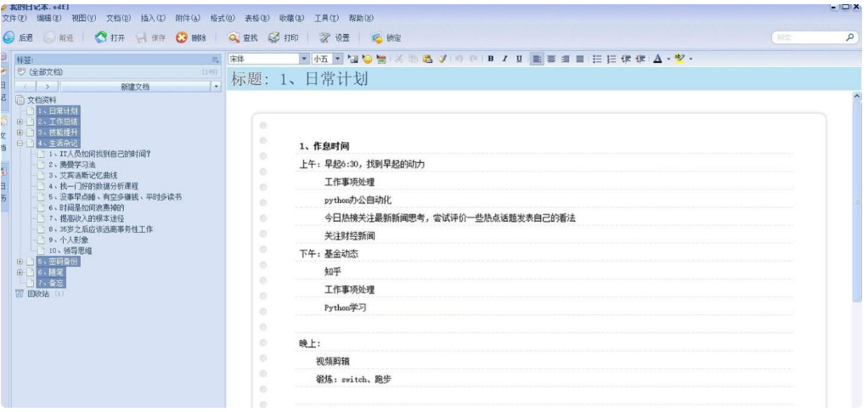This screenshot has width=868, height=412.
Task: Open the 编辑 menu
Action: (48, 19)
